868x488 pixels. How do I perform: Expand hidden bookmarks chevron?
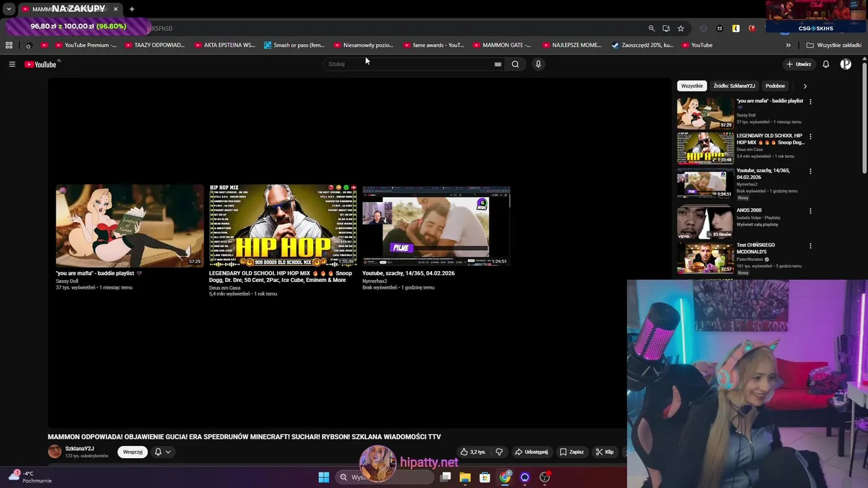[788, 45]
